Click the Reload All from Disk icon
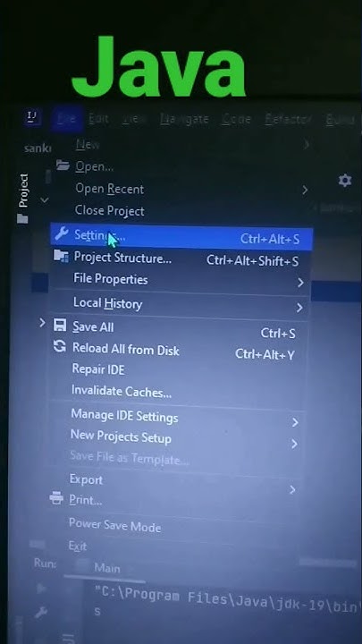Image resolution: width=362 pixels, height=644 pixels. 60,346
